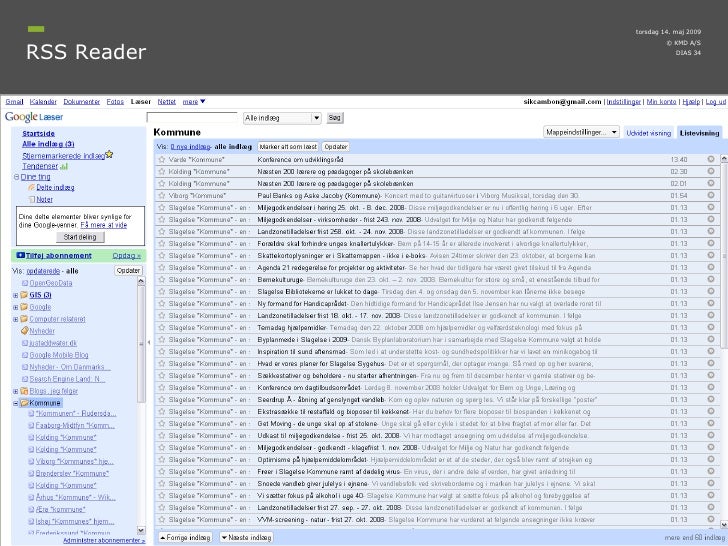Star the Inspiration til sund aftensmad entry
Viewport: 728px width, 546px height.
point(162,351)
